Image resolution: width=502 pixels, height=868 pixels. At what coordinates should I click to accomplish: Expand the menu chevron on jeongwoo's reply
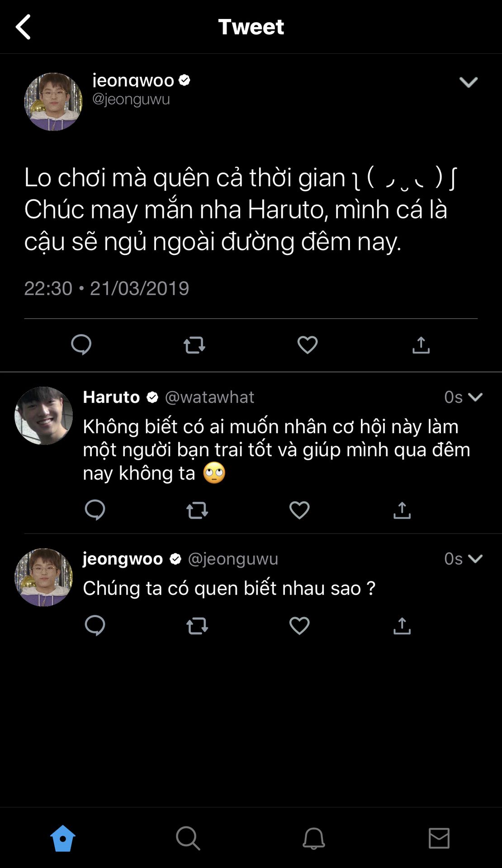(x=475, y=559)
